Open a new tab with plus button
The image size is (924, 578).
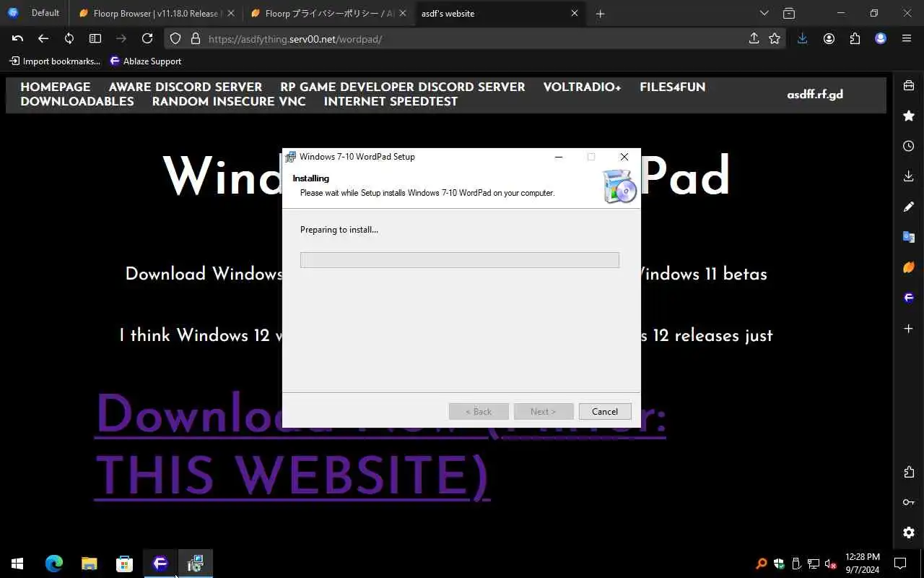[x=600, y=13]
